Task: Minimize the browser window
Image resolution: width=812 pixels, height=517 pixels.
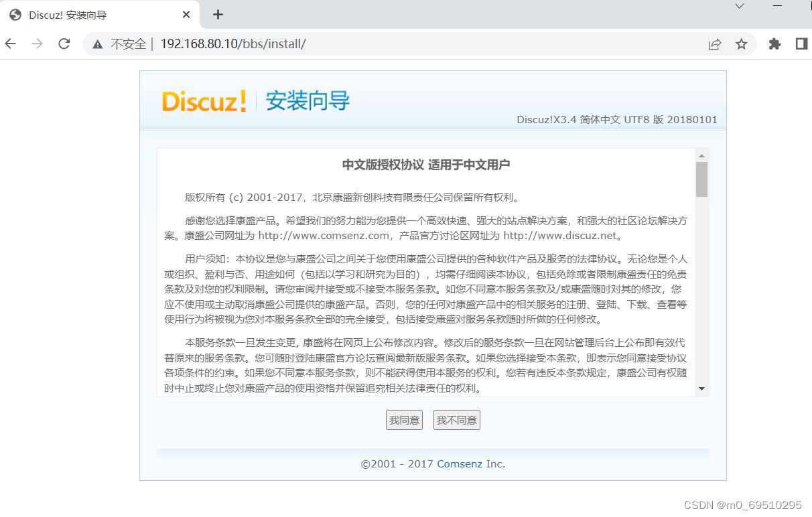Action: [x=777, y=6]
